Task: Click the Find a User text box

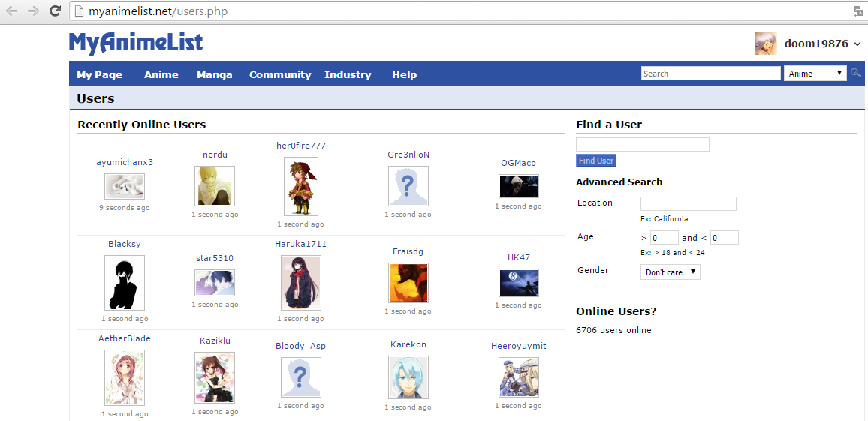Action: (643, 144)
